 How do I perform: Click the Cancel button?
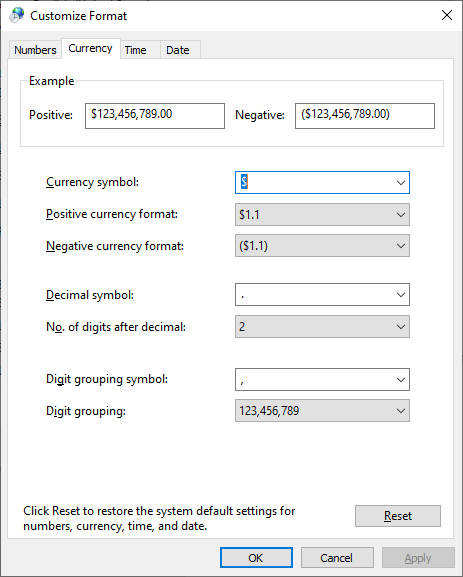tap(337, 558)
